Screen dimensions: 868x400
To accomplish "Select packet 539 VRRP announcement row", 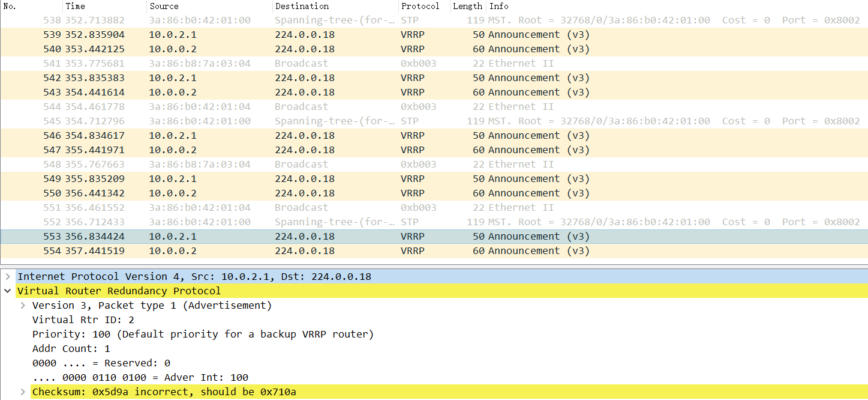I will pos(434,34).
